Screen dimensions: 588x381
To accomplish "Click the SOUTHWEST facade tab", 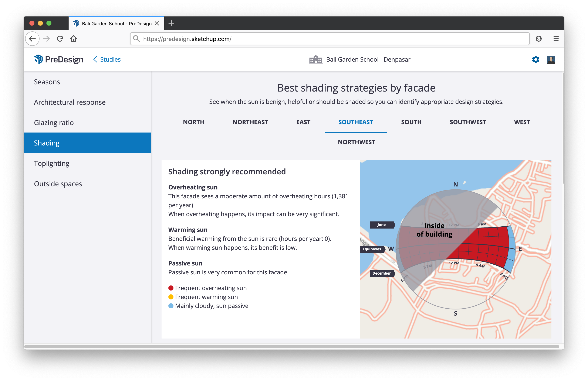I will coord(467,122).
